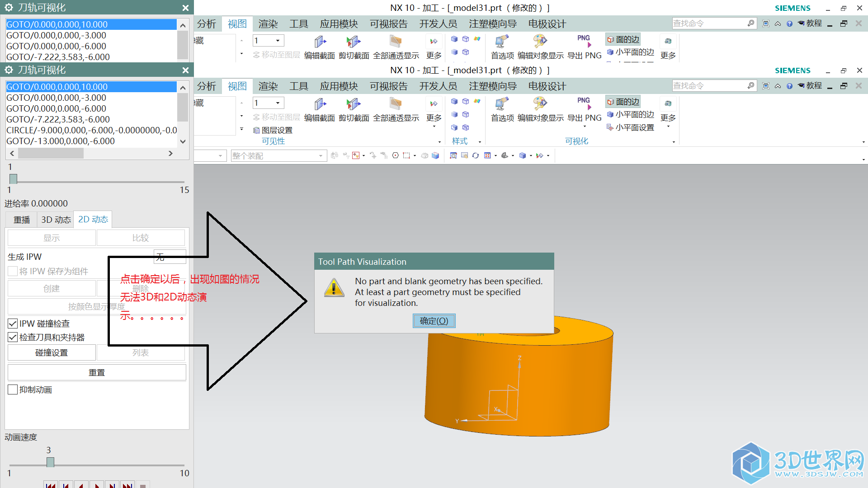Click the search magnifier in lower 查找命令 box

(x=751, y=85)
